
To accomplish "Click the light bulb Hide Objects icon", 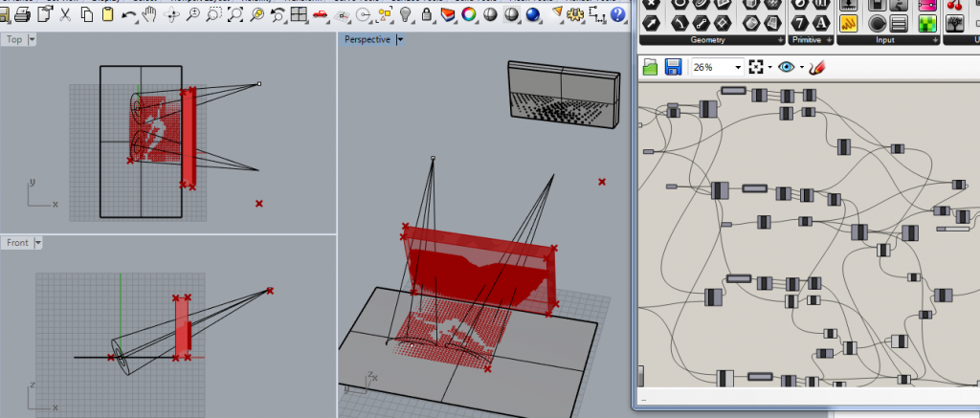I will click(405, 13).
